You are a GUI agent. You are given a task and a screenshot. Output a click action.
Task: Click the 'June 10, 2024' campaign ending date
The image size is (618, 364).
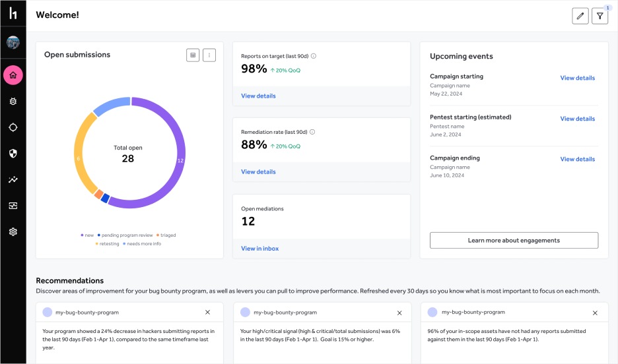tap(447, 175)
